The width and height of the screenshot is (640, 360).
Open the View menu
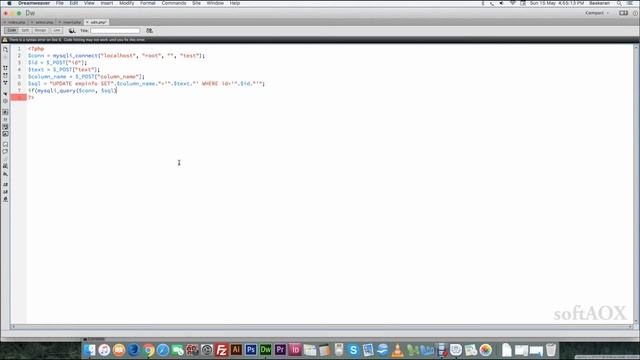coord(89,3)
